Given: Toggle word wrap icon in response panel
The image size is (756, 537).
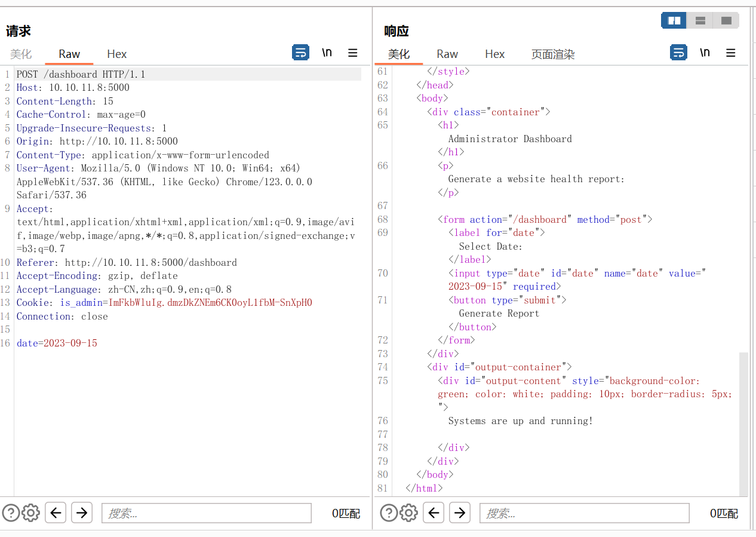Looking at the screenshot, I should (678, 53).
